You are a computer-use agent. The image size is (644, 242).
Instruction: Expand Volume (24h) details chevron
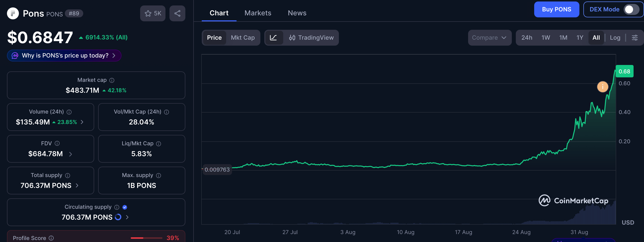coord(82,122)
